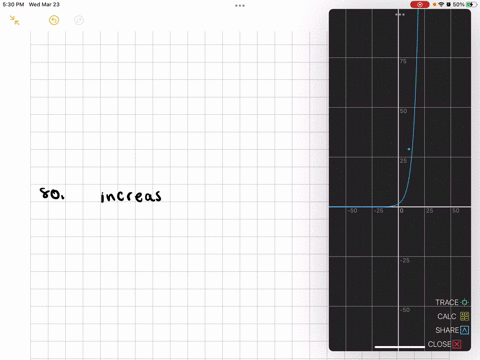Tap the "75" y-axis label on the graph
The image size is (480, 360).
403,61
